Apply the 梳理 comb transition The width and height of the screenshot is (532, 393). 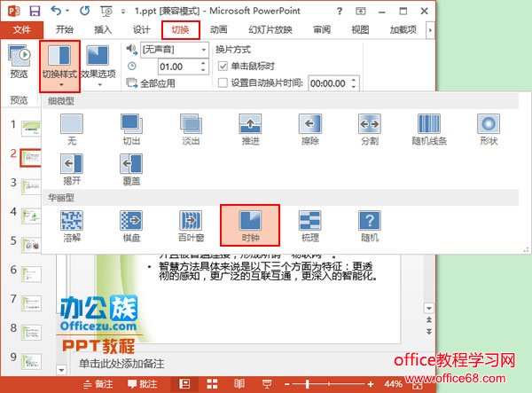tap(310, 226)
